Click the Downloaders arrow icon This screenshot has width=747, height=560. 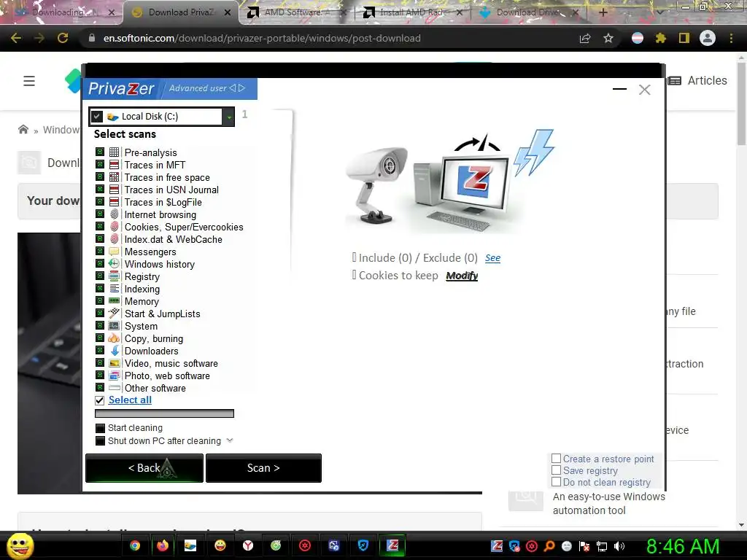(x=115, y=350)
